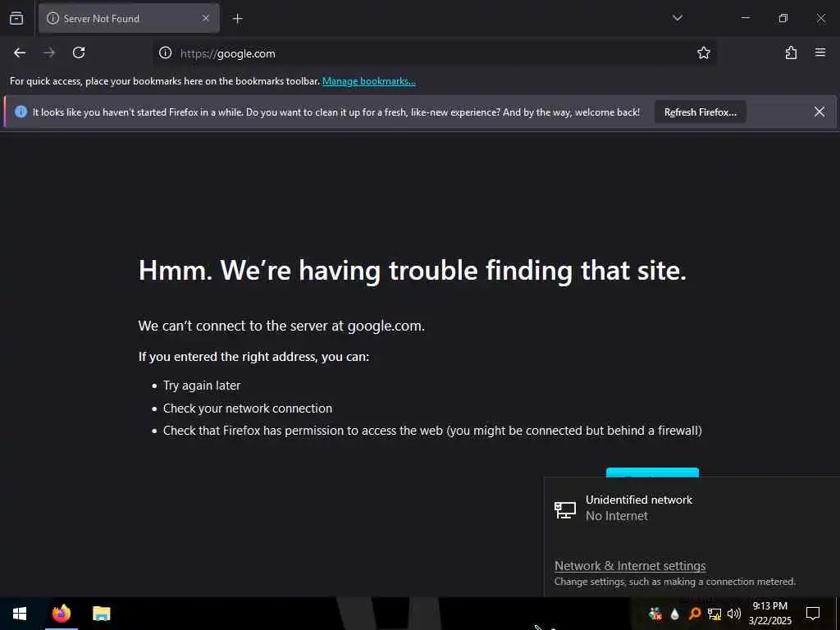Dismiss the Firefox refresh notification bar
840x630 pixels.
[x=819, y=112]
